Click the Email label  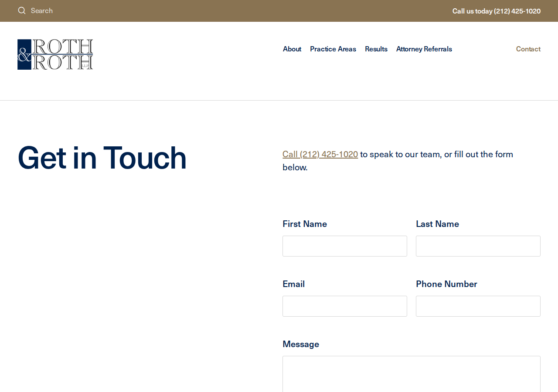click(294, 284)
